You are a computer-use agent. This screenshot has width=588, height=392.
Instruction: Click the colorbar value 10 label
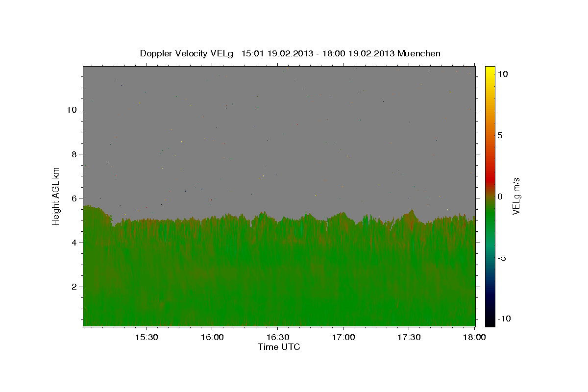coord(502,74)
